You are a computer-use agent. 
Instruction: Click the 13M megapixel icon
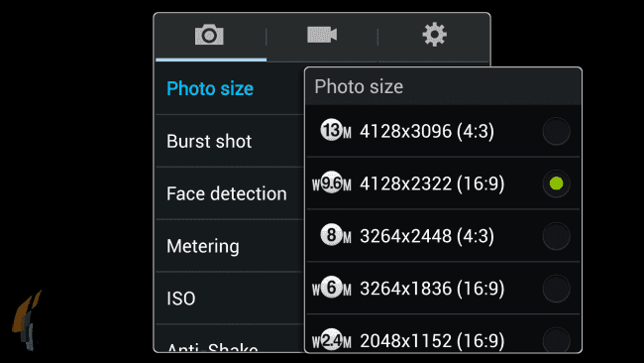click(336, 130)
